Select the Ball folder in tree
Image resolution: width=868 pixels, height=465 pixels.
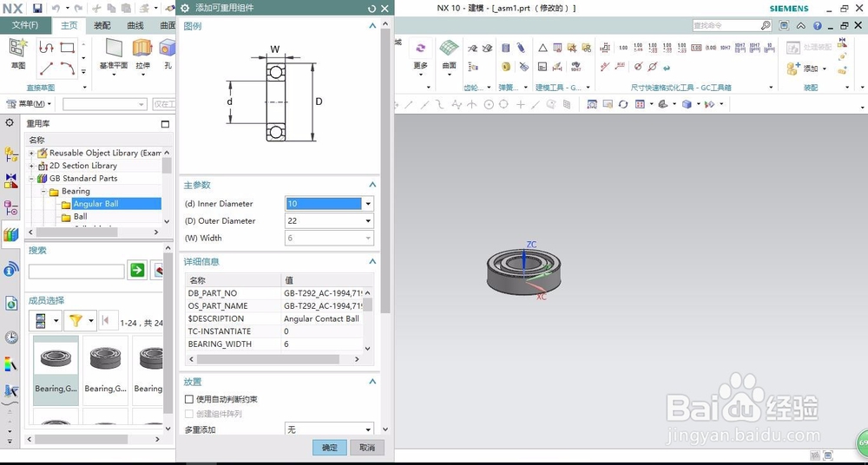coord(81,216)
